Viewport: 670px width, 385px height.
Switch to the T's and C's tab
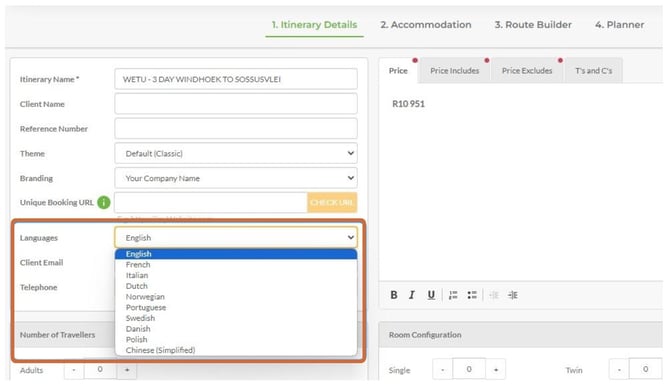tap(594, 71)
